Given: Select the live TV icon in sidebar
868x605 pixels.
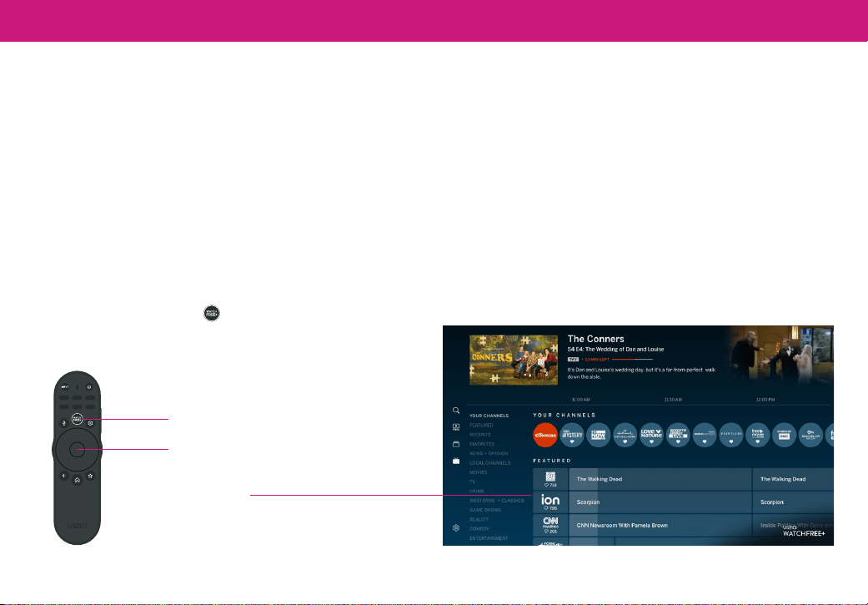Looking at the screenshot, I should 456,461.
